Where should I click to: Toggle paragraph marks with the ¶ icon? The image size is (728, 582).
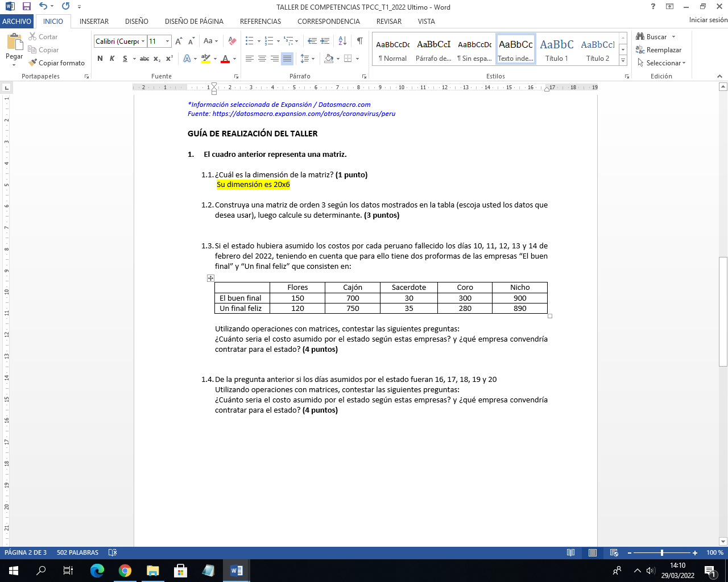(x=359, y=41)
